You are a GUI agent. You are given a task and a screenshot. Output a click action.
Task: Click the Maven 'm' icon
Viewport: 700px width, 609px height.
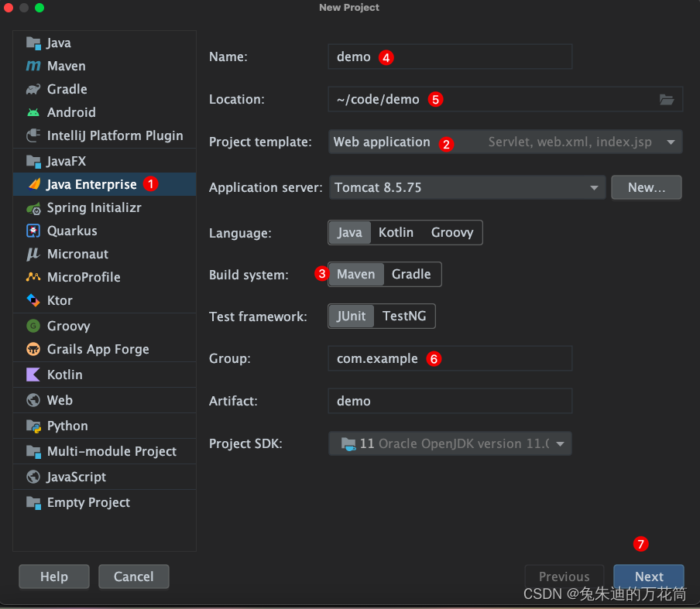coord(33,66)
